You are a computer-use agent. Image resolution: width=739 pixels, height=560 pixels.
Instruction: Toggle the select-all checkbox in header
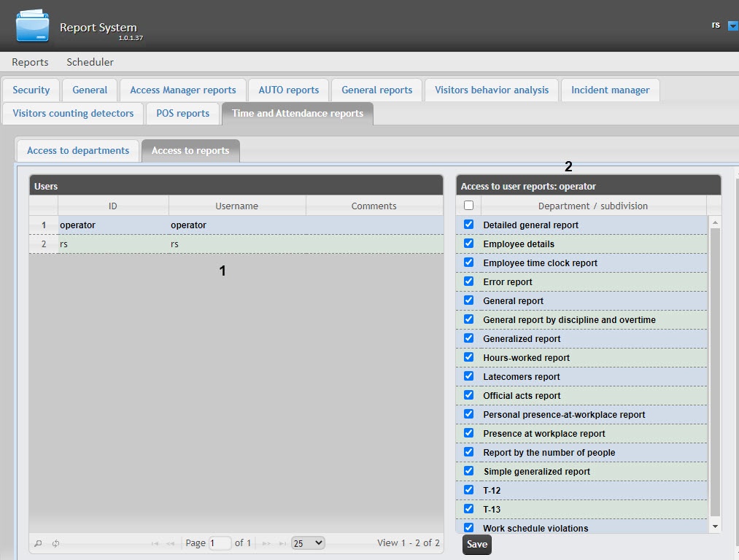(x=468, y=206)
